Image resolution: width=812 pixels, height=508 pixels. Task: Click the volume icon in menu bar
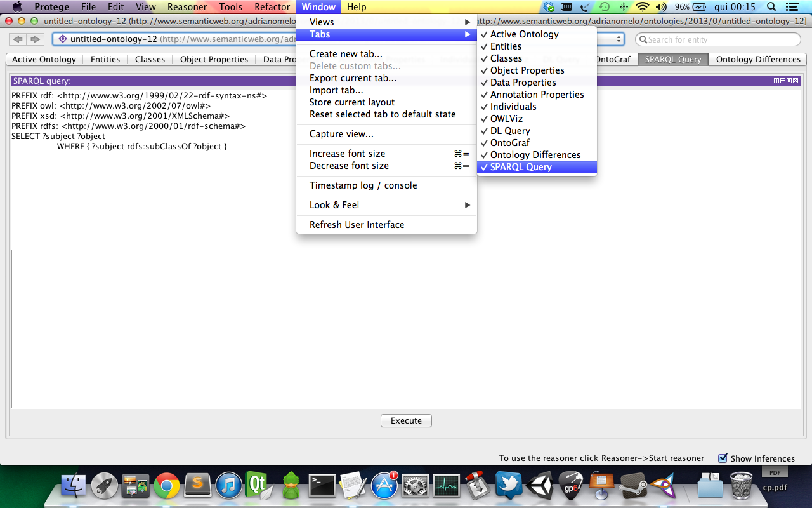coord(662,7)
